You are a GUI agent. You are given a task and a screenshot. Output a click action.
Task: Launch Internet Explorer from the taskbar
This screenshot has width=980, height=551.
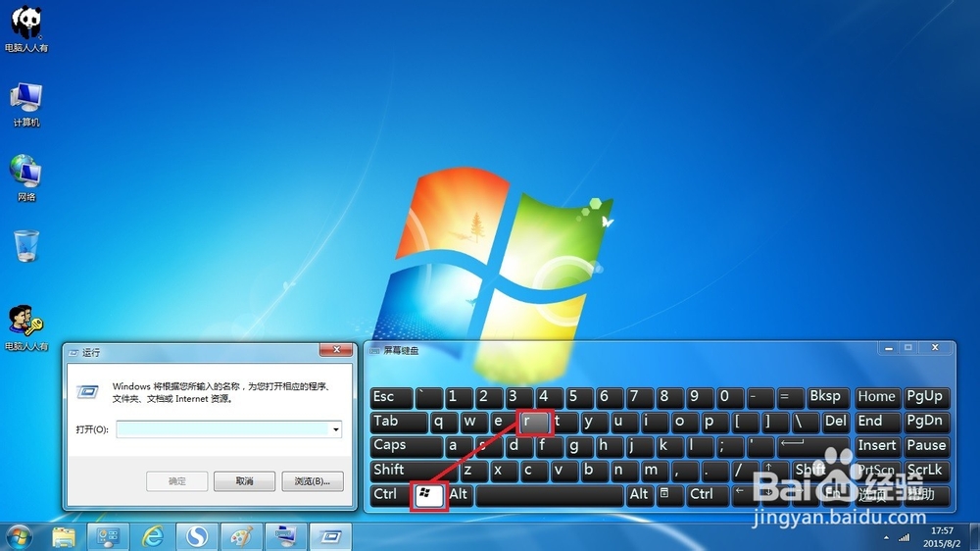(x=153, y=537)
